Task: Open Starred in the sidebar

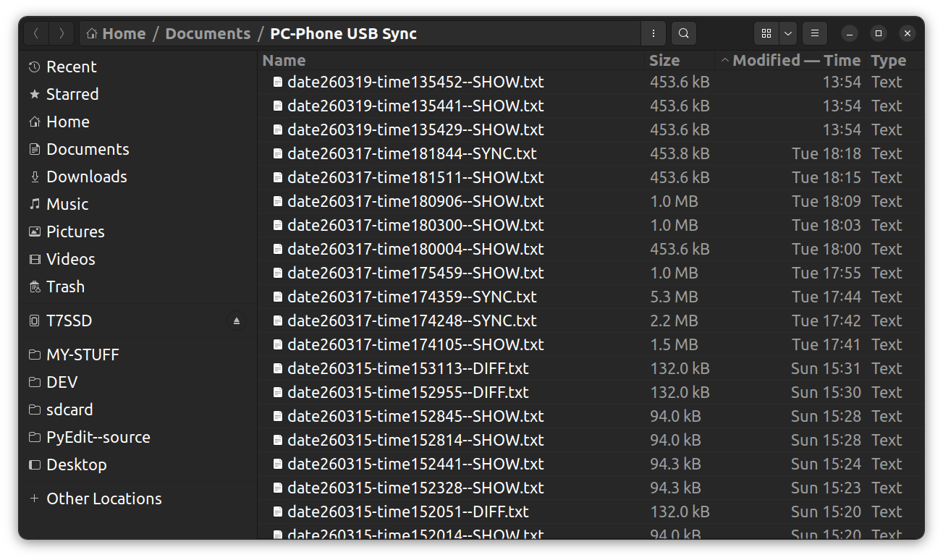Action: pyautogui.click(x=72, y=94)
